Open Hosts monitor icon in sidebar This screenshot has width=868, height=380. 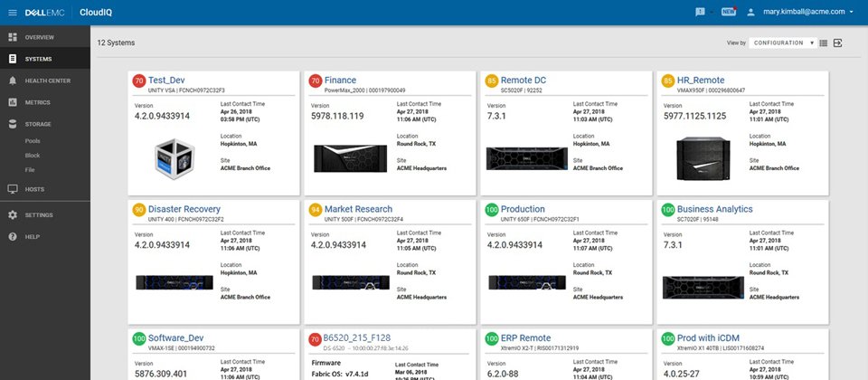click(x=13, y=189)
